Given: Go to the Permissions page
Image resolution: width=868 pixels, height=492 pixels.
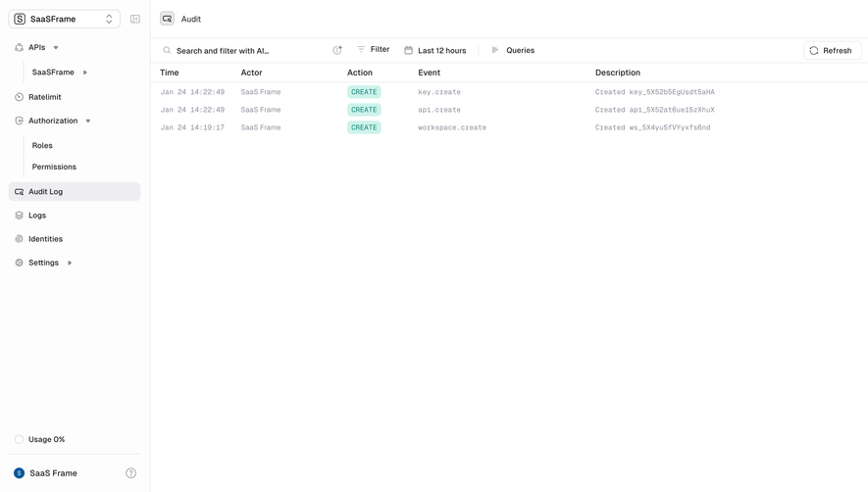Looking at the screenshot, I should (54, 167).
